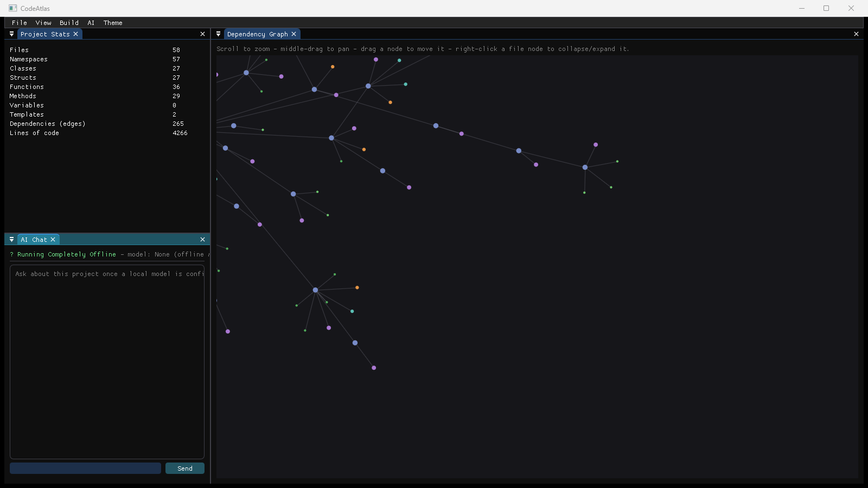
Task: Open the File menu
Action: pos(20,23)
